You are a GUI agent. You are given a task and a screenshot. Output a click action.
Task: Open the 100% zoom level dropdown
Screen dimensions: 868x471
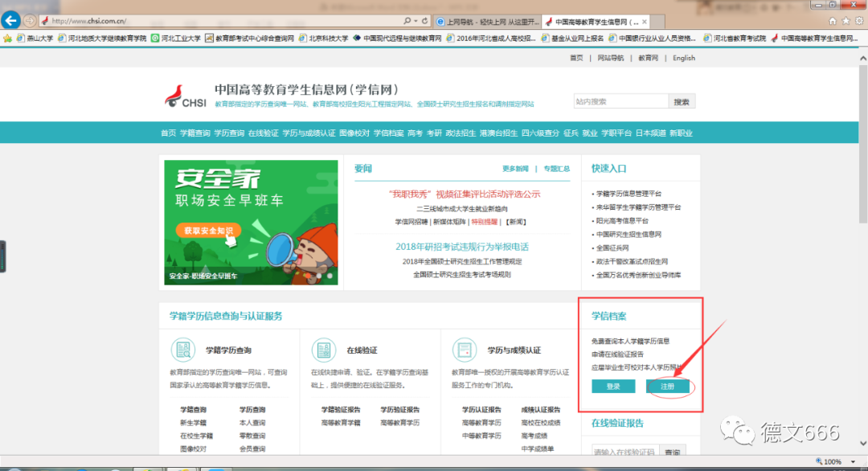(x=853, y=461)
